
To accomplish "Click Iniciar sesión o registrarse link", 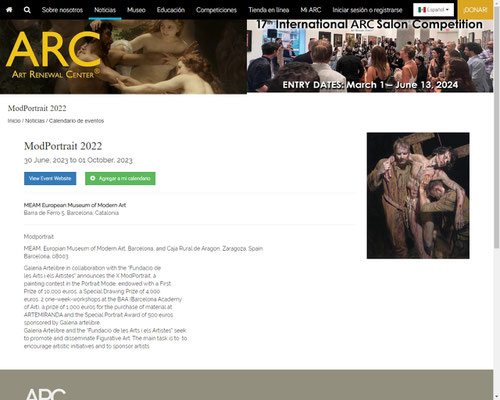I will click(367, 10).
